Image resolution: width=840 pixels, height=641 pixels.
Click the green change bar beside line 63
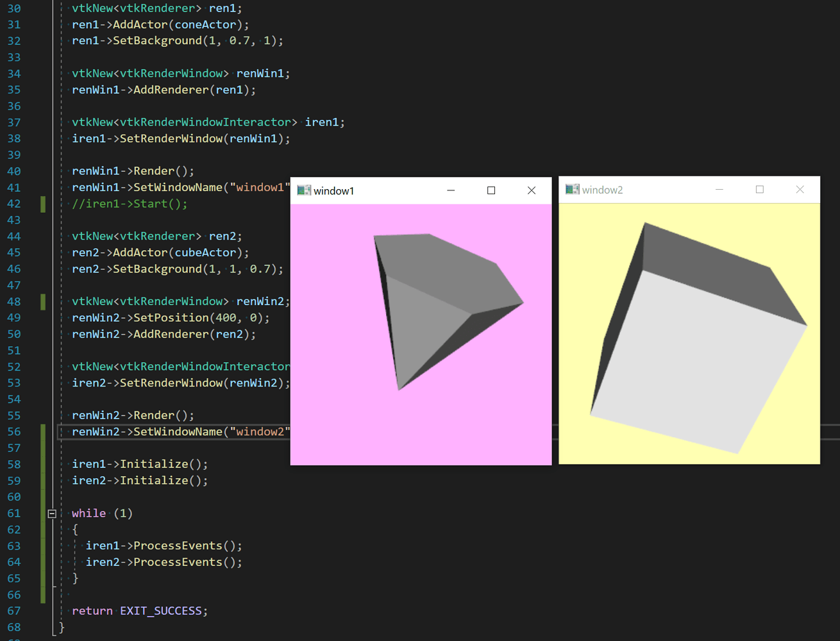point(43,545)
